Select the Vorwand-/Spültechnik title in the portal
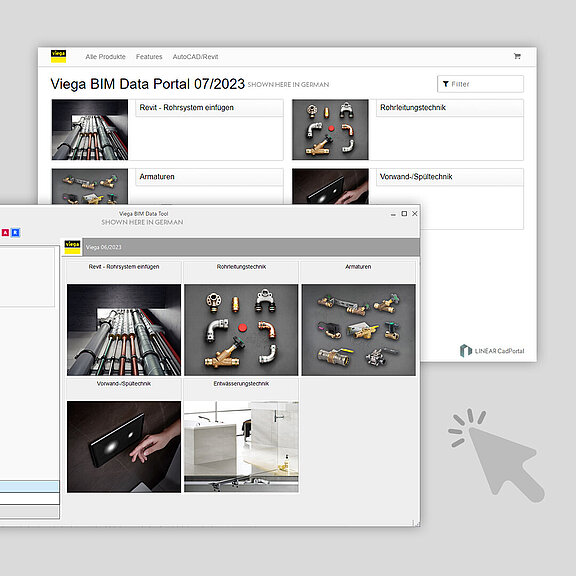Image resolution: width=576 pixels, height=576 pixels. pos(416,177)
